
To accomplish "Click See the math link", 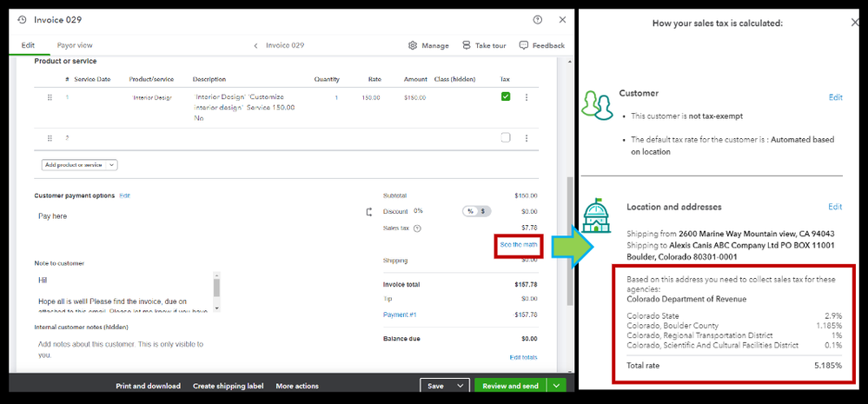I will pos(518,244).
